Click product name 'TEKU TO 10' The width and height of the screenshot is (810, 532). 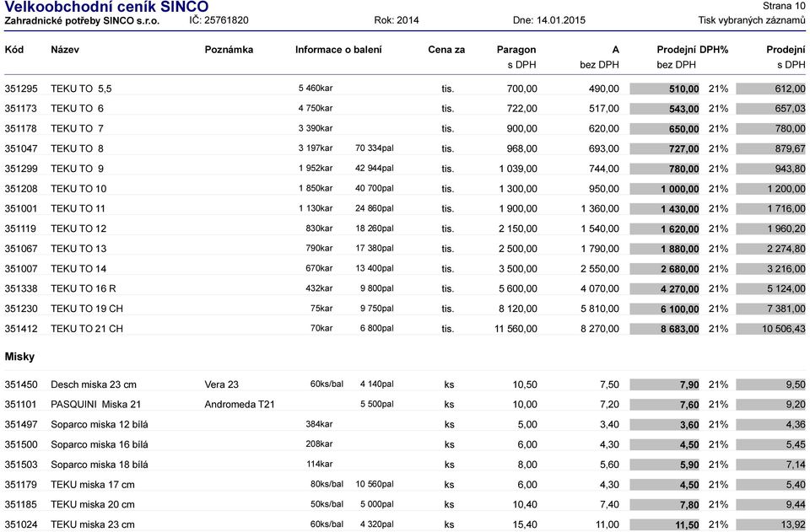point(78,189)
